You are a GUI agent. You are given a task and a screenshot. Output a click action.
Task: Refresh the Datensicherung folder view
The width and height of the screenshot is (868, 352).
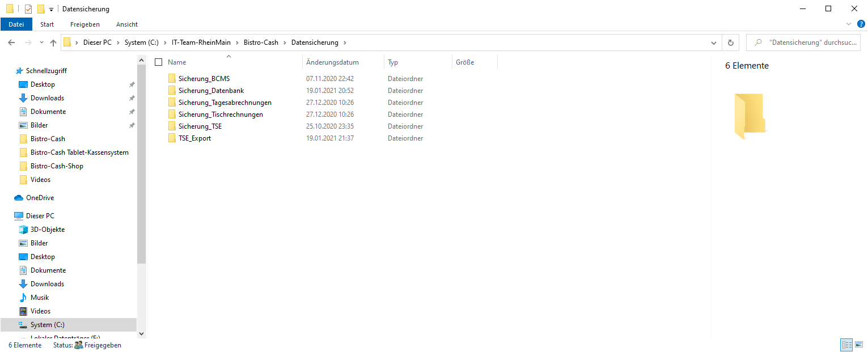pos(730,43)
